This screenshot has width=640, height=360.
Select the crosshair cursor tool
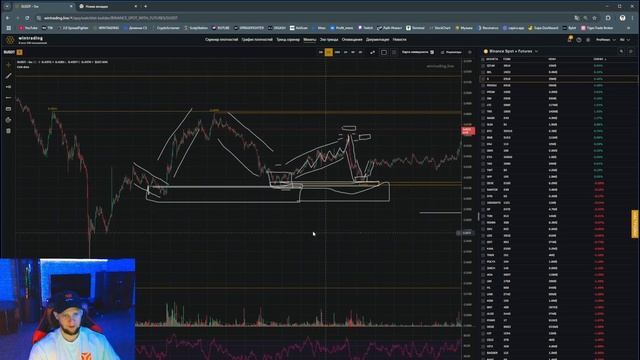click(8, 64)
